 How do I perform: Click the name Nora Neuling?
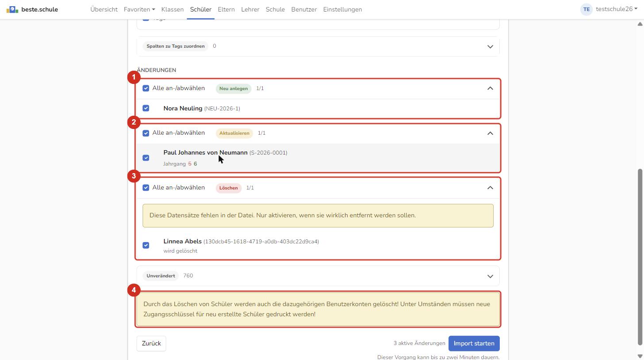[183, 108]
